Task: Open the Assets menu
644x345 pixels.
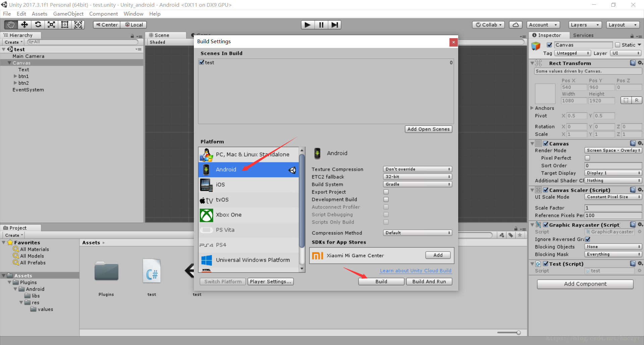Action: 40,14
